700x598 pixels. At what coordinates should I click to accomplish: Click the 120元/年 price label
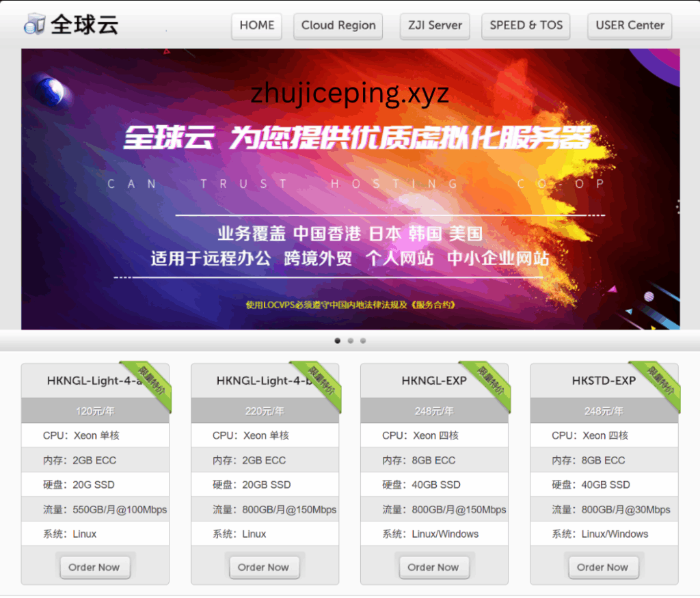(95, 411)
